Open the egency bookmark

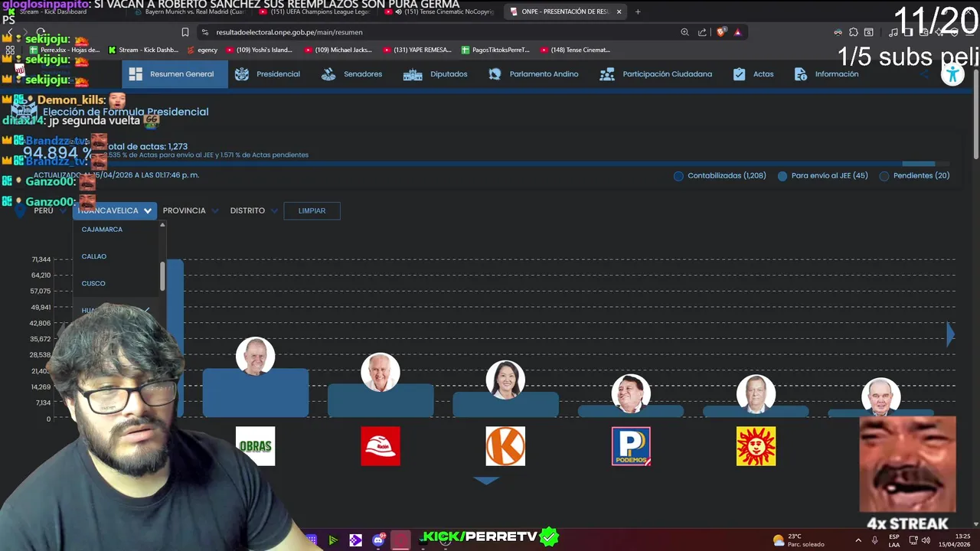pos(202,50)
